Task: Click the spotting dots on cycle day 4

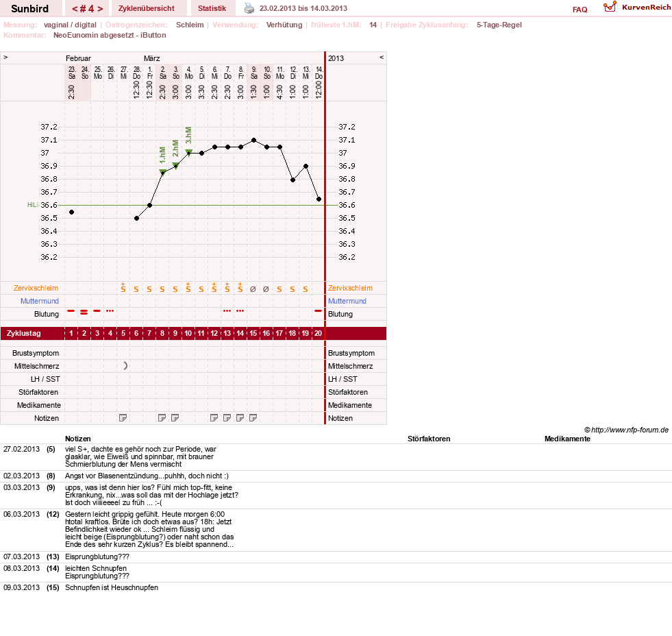Action: click(110, 311)
